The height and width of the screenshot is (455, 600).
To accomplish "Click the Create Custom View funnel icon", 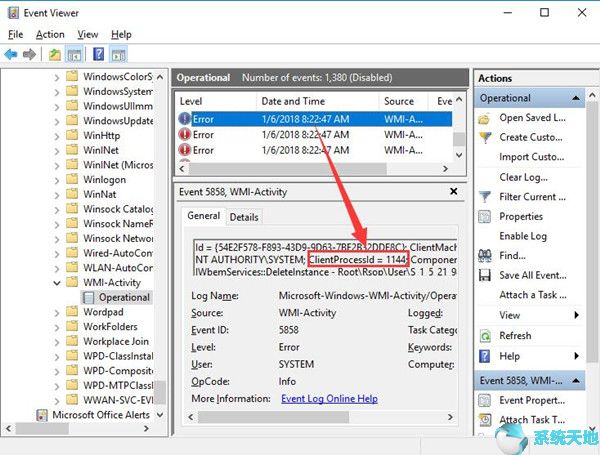I will point(485,137).
